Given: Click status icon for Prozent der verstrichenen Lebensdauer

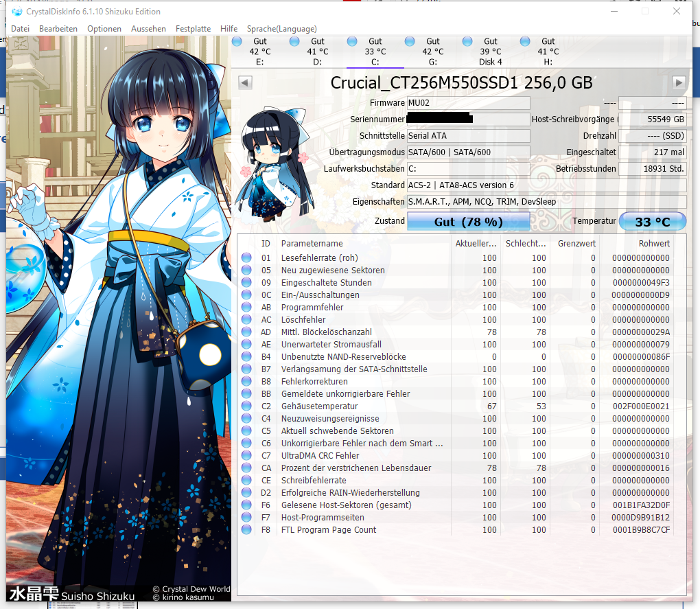Looking at the screenshot, I should pos(246,468).
